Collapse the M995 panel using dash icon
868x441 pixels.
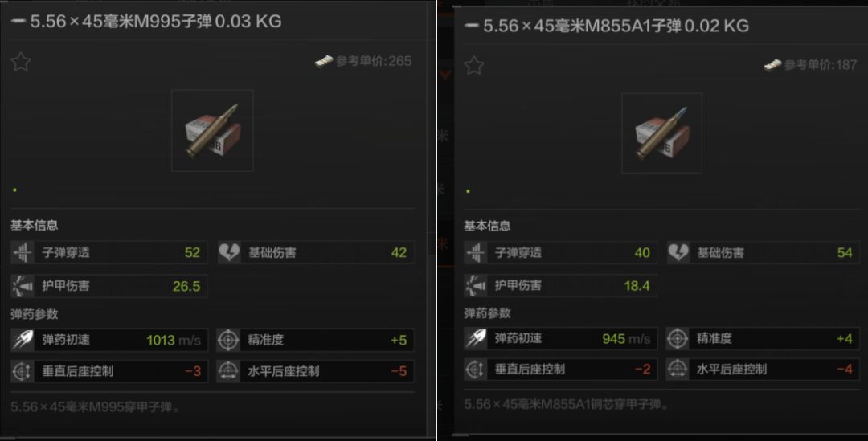click(x=18, y=21)
